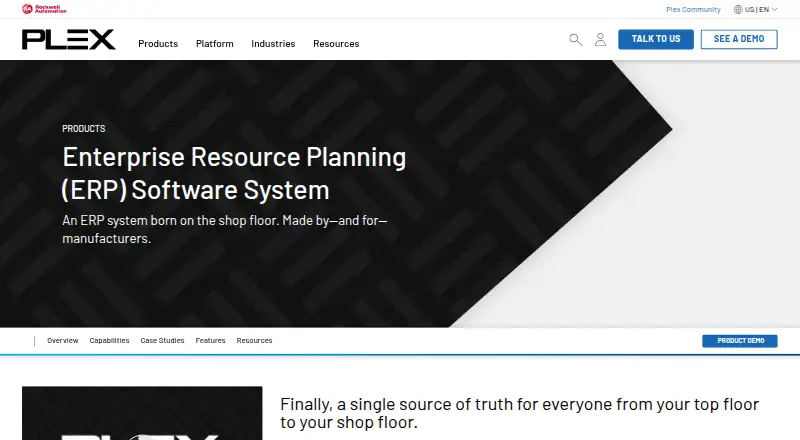Click the 'single source of truth' headline
Image resolution: width=800 pixels, height=440 pixels.
coord(519,413)
